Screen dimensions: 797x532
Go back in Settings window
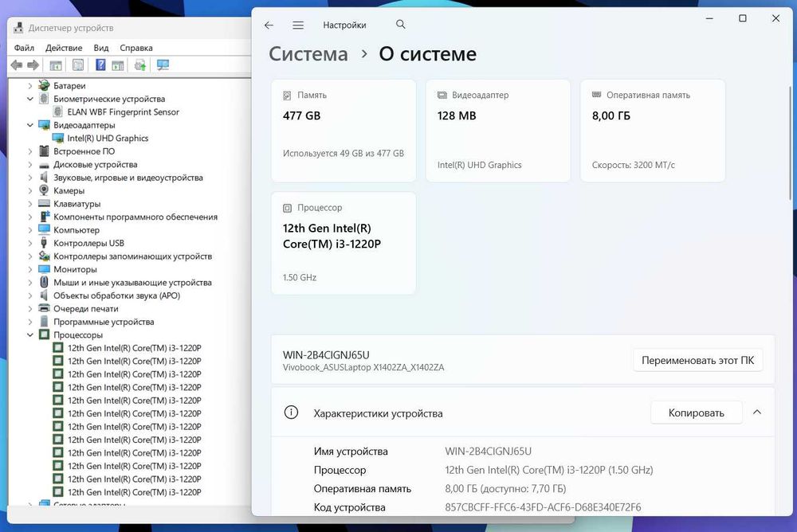click(x=269, y=25)
